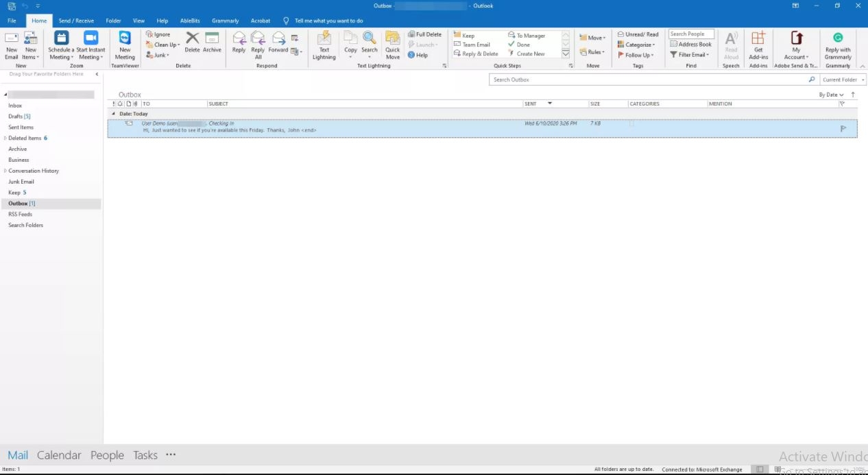Apply the Team Email quick step

coord(472,45)
